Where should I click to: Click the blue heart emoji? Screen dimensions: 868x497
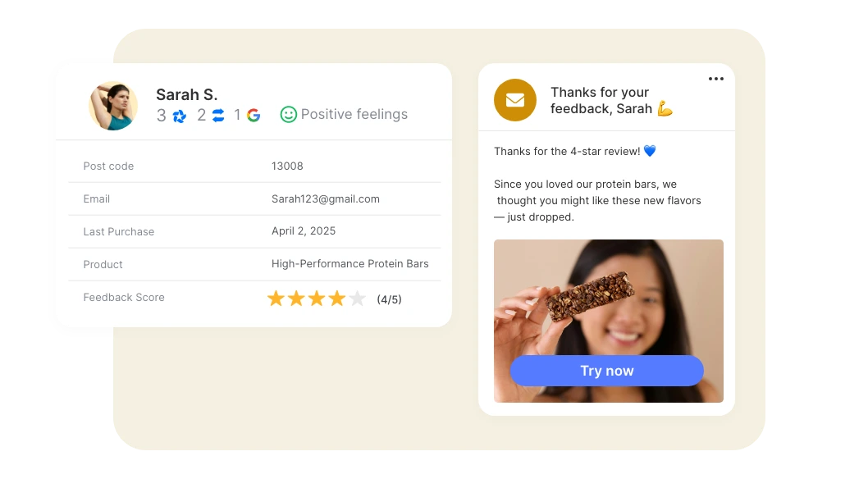(650, 151)
